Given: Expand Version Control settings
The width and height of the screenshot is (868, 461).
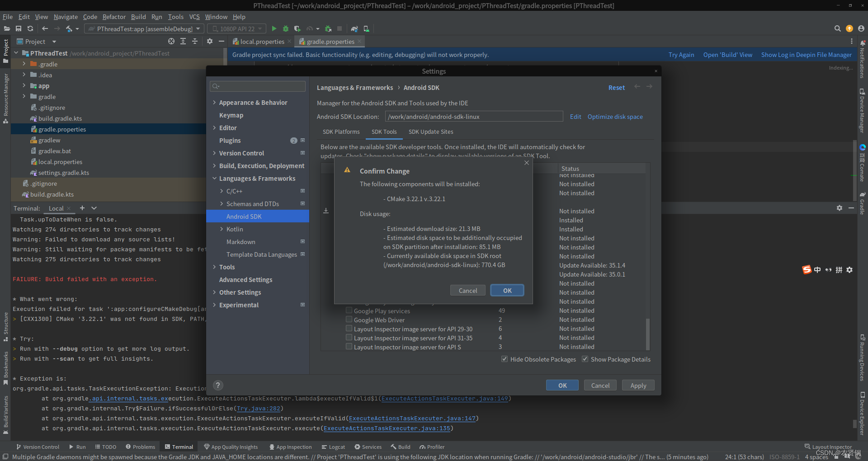Looking at the screenshot, I should pos(214,153).
